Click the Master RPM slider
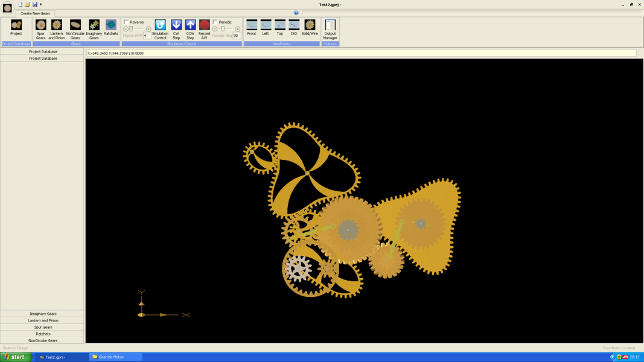Screen dimensions: 644x362 [x=137, y=29]
